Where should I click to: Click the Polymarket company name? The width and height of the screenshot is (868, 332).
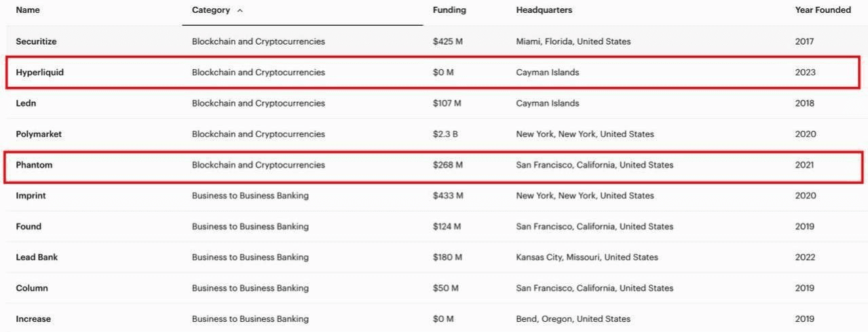point(39,134)
